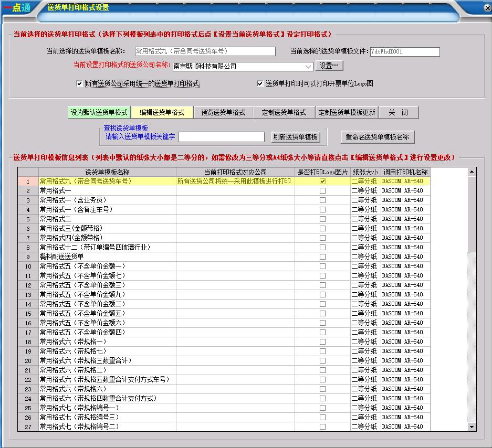This screenshot has height=448, width=492.
Task: Click 定制送货单模板更新 button
Action: click(347, 112)
